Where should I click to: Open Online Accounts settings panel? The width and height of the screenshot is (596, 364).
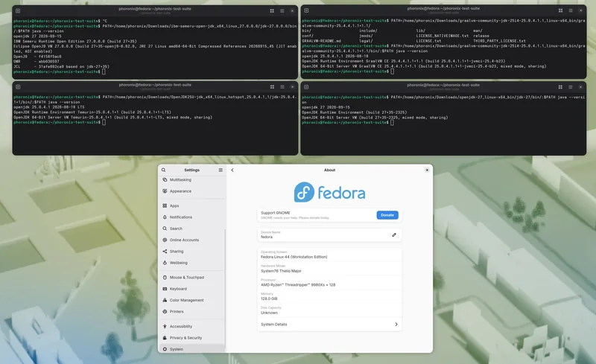point(192,240)
